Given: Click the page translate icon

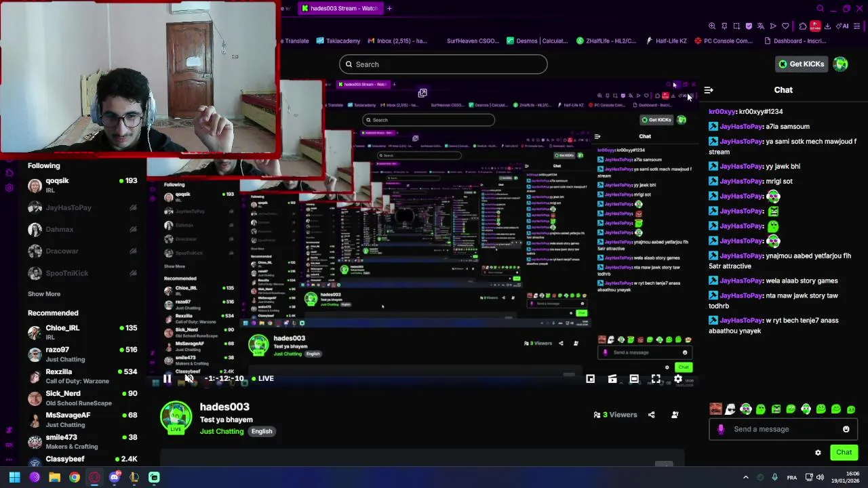Looking at the screenshot, I should click(761, 26).
